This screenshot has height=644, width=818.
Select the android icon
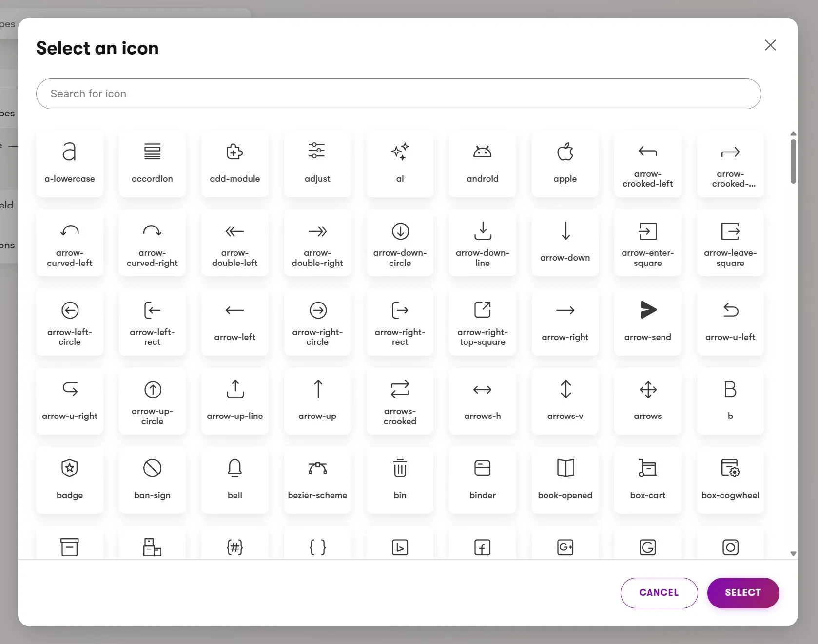482,163
